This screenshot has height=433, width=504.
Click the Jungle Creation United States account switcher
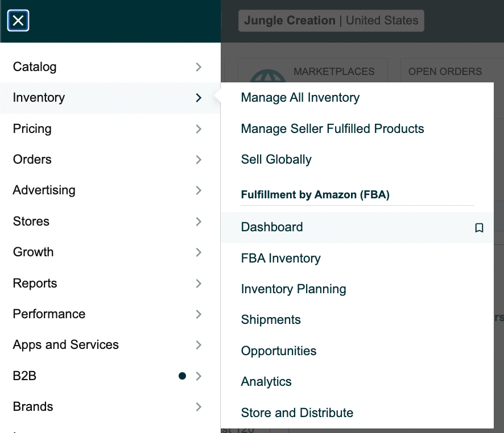(331, 20)
